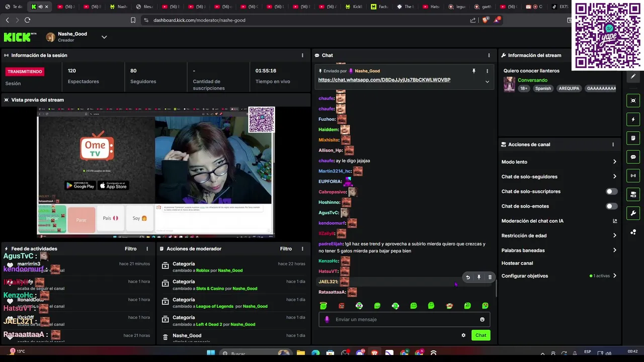This screenshot has height=362, width=644.
Task: Expand Configurar objetivos
Action: point(559,276)
